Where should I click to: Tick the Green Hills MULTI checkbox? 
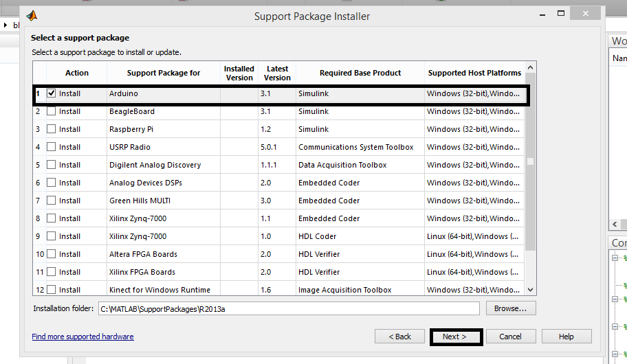click(51, 200)
